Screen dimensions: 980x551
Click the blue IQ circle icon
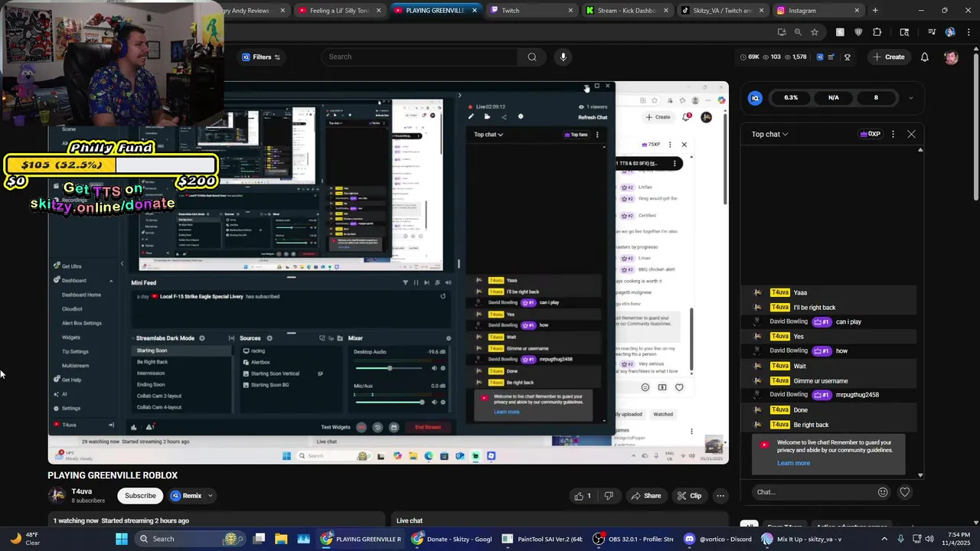pos(755,98)
